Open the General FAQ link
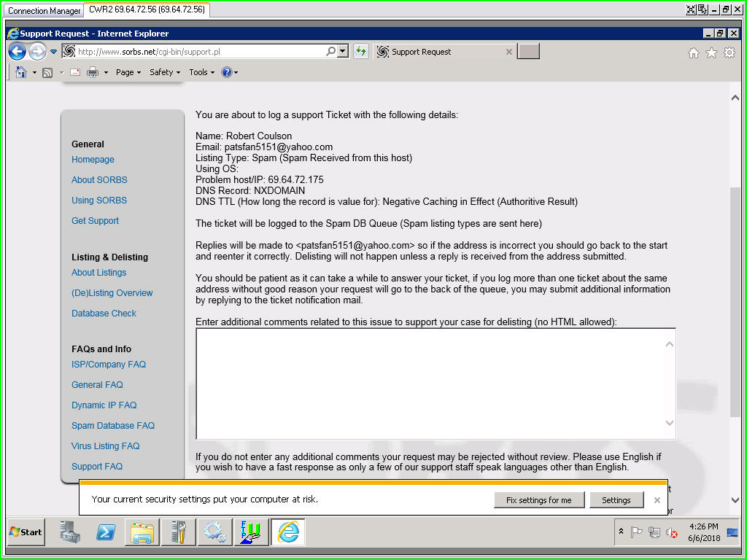Viewport: 747px width, 560px height. pos(97,385)
